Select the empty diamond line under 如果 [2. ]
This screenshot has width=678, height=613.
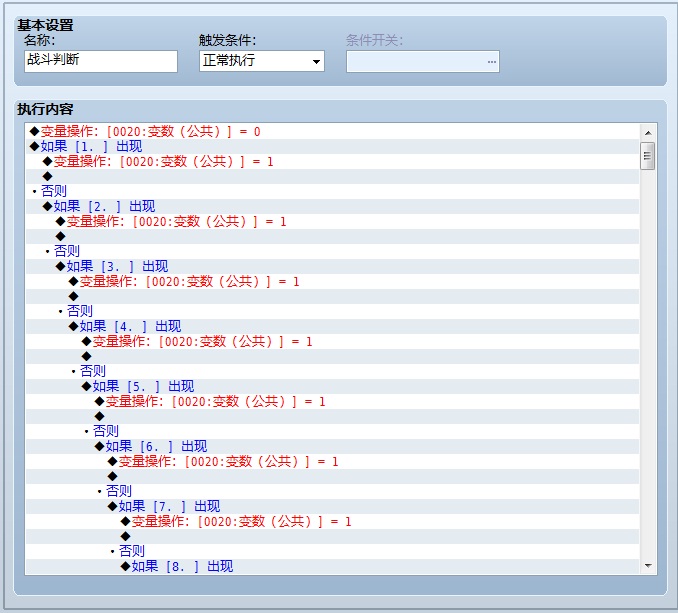[x=332, y=236]
